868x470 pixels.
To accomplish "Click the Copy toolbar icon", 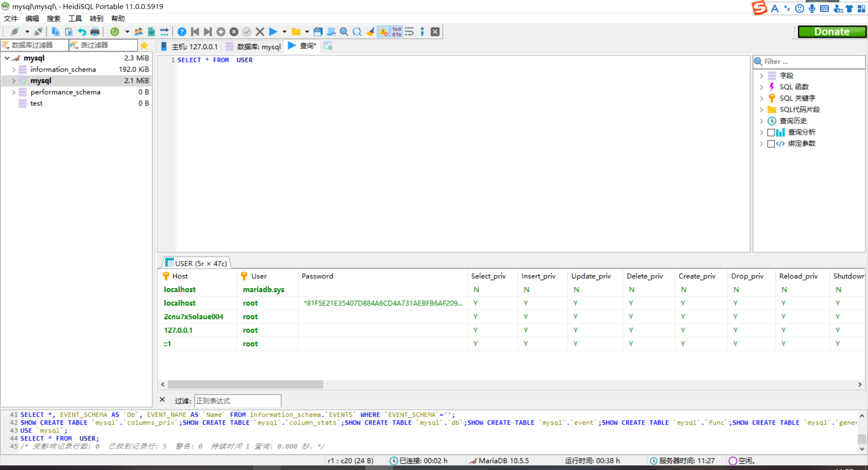I will [x=56, y=32].
